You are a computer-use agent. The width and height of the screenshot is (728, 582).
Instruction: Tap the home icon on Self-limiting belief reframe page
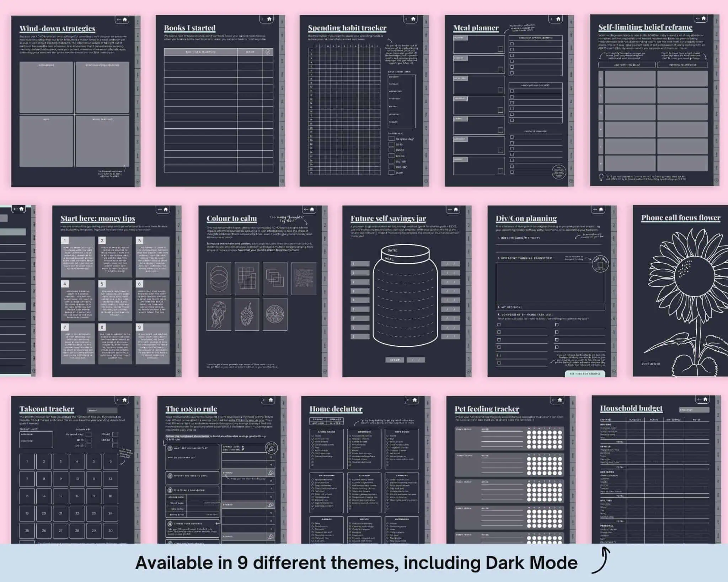(703, 18)
